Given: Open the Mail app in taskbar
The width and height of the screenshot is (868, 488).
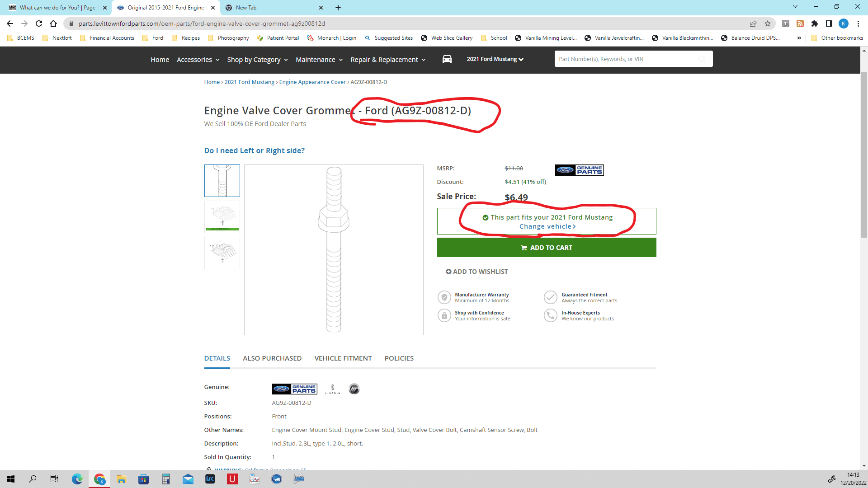Looking at the screenshot, I should pos(188,479).
